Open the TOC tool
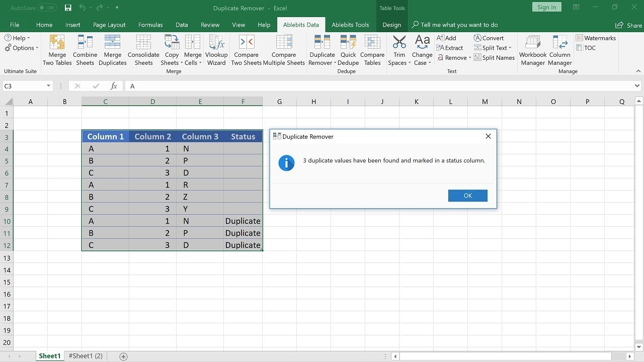644x362 pixels. (586, 48)
